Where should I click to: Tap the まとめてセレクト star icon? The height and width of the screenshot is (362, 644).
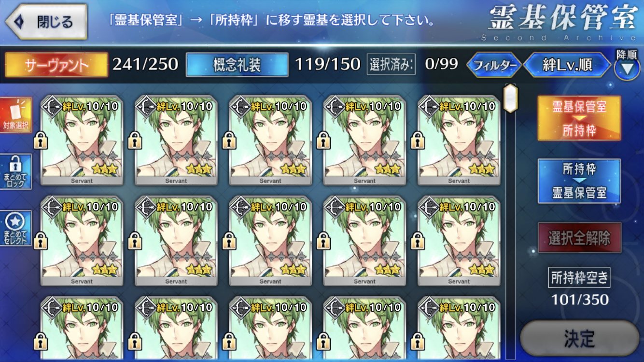pyautogui.click(x=16, y=228)
